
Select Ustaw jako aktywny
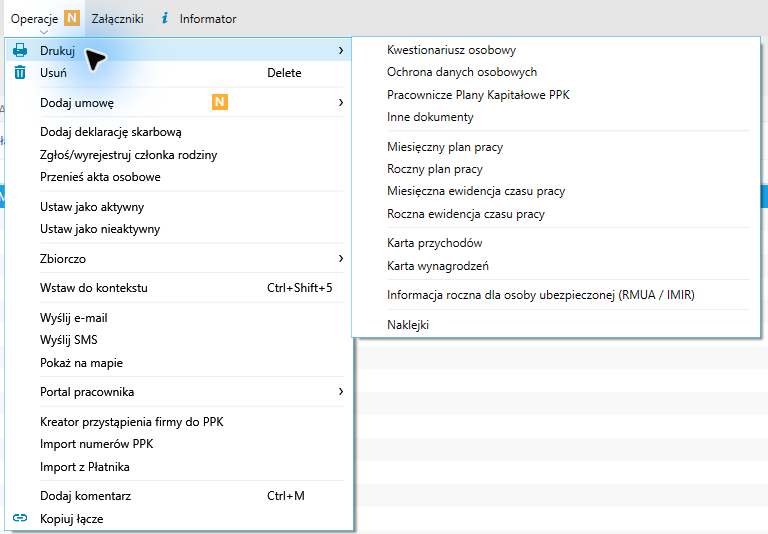coord(179,207)
